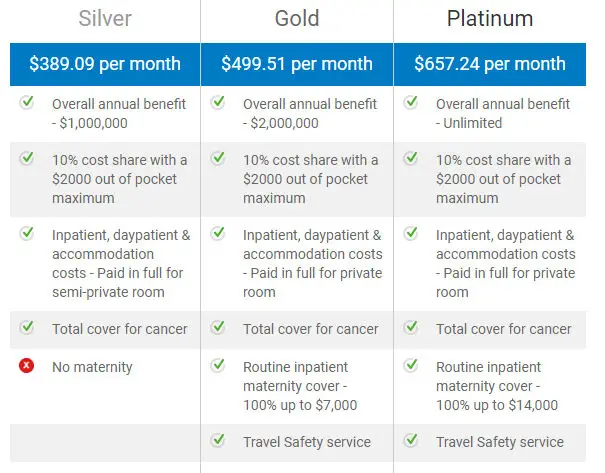Click the Gold maternity cover $7,000 checkmark
The height and width of the screenshot is (473, 605).
218,365
